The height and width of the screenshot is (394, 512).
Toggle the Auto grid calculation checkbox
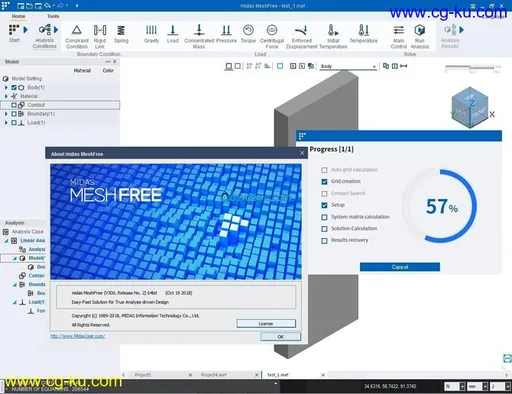click(324, 170)
